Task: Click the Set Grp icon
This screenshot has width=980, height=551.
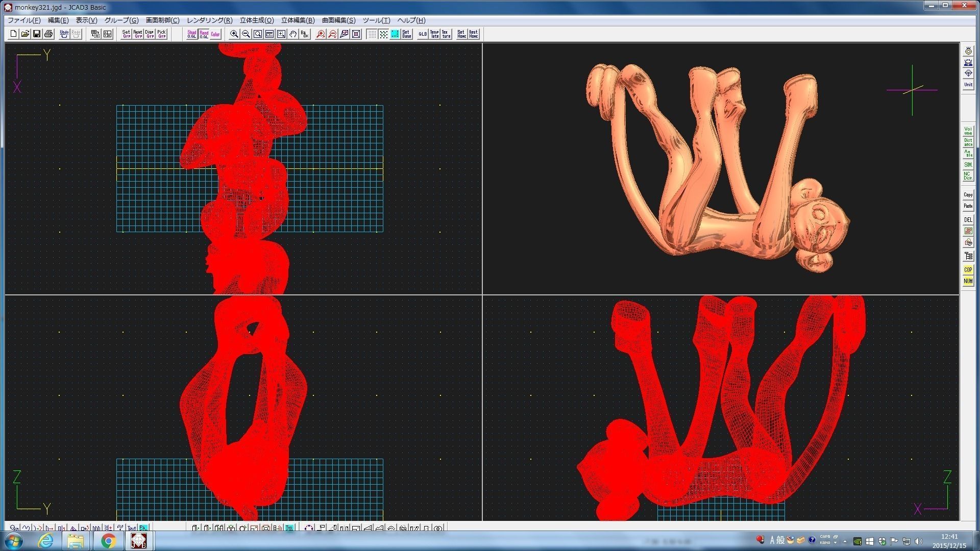Action: [x=126, y=34]
